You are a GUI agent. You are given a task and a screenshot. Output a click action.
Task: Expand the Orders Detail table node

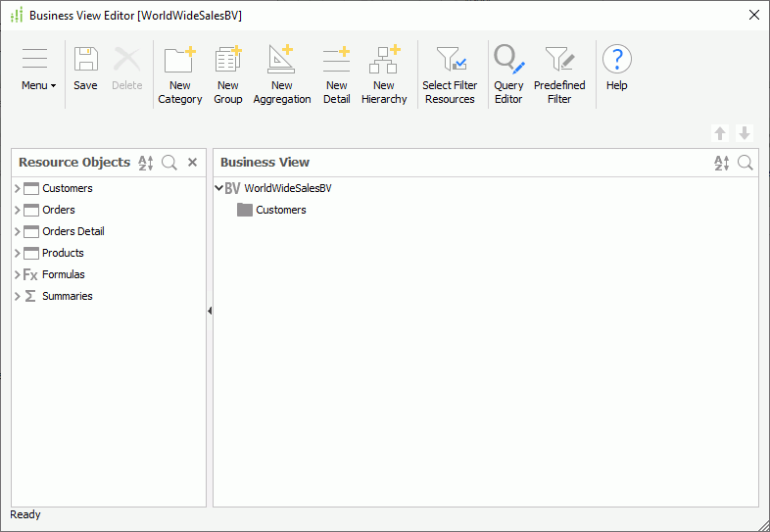click(x=18, y=231)
